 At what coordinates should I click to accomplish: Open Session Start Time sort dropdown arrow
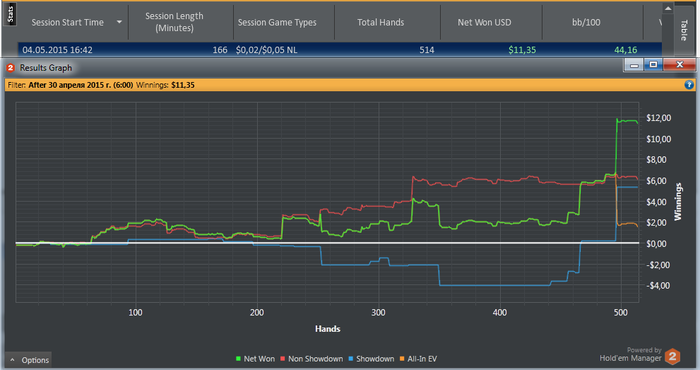point(119,22)
